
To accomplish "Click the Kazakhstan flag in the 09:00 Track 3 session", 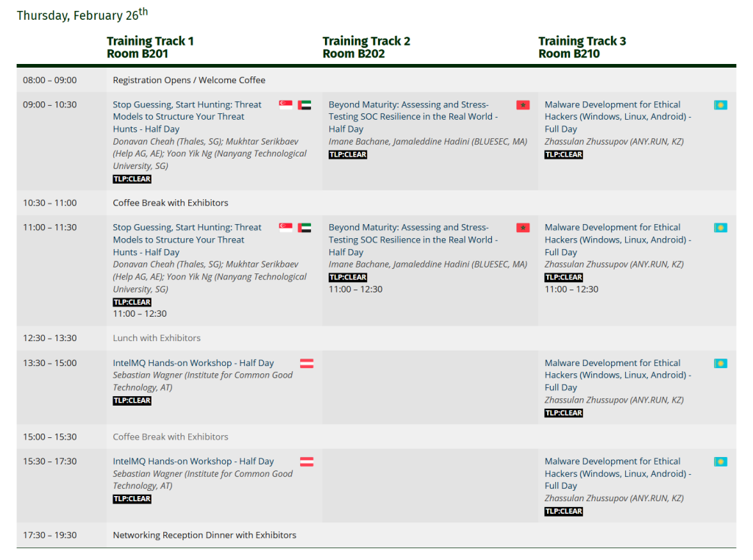I will [x=721, y=105].
